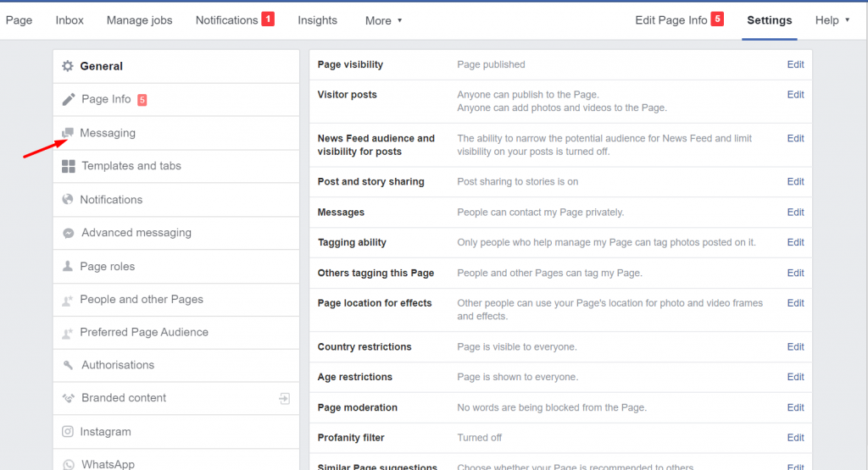Click the icon beside Preferred Page Audience
This screenshot has height=470, width=868.
(68, 333)
